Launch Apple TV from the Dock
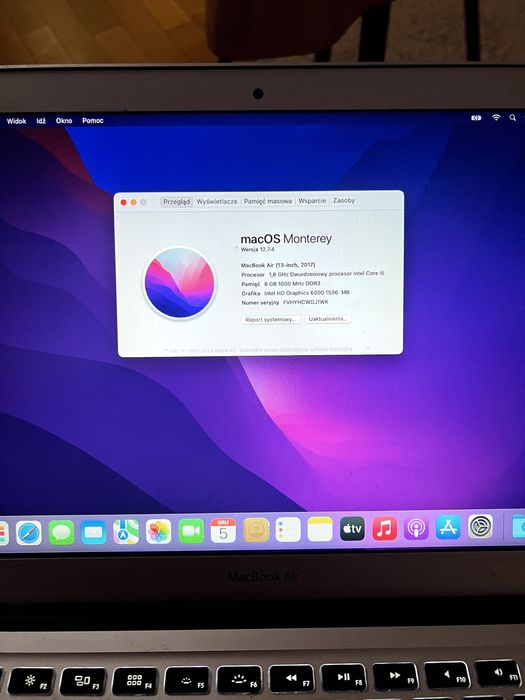This screenshot has height=700, width=525. point(352,529)
